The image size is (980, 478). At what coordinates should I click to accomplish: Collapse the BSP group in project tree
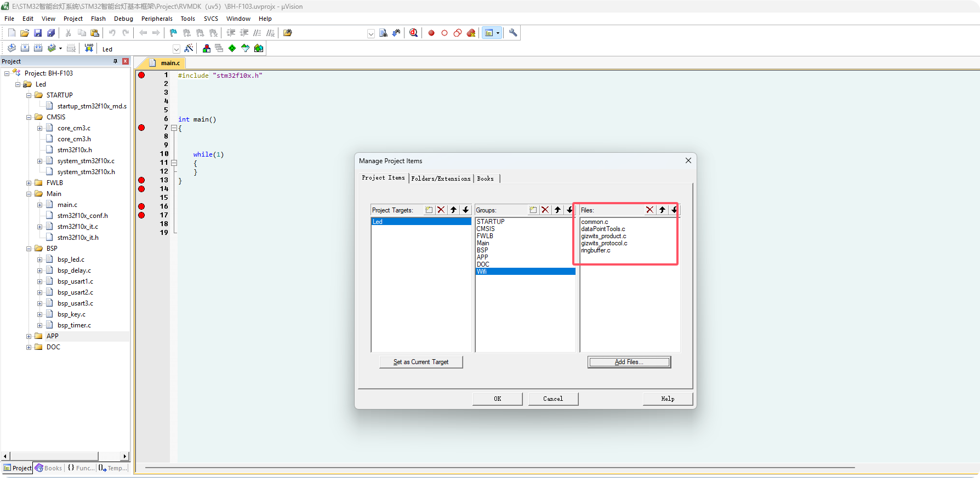[x=29, y=249]
